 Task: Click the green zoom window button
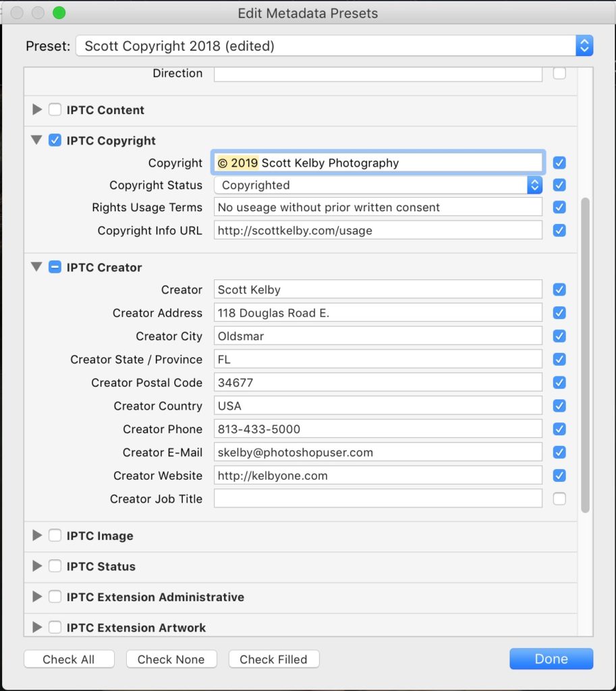59,13
